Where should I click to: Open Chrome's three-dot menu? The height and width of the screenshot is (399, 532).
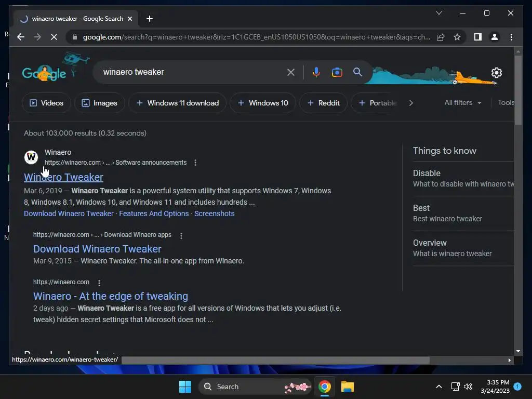(x=511, y=37)
